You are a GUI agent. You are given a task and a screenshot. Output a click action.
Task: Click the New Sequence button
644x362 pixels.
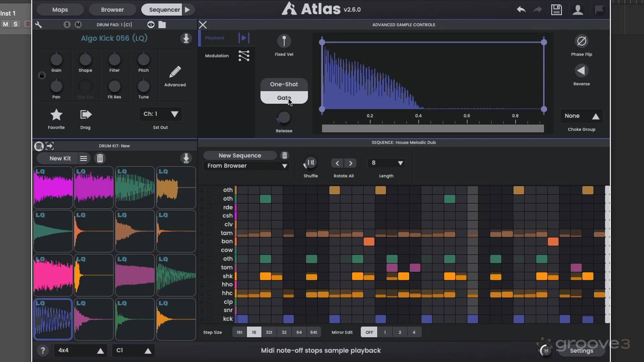point(239,156)
